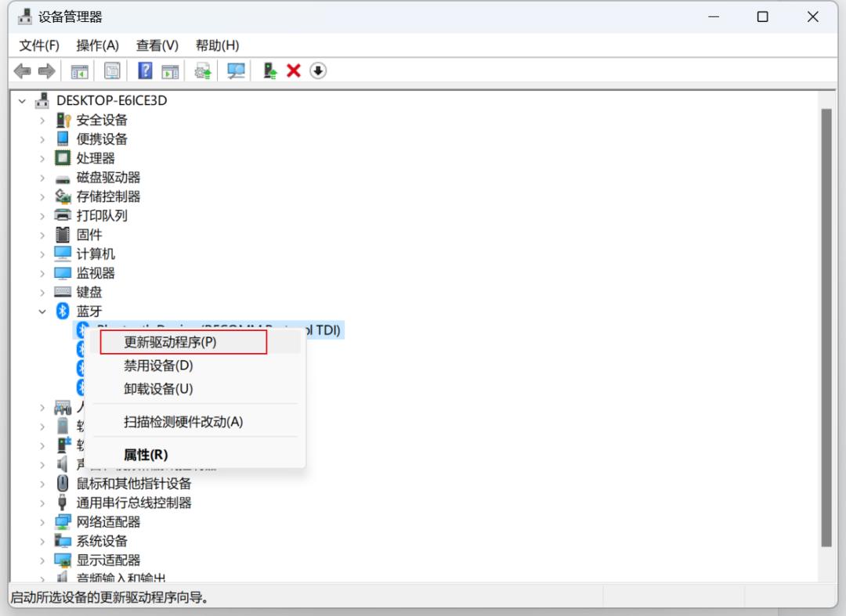Select the 固件 tree label
846x616 pixels.
click(89, 235)
